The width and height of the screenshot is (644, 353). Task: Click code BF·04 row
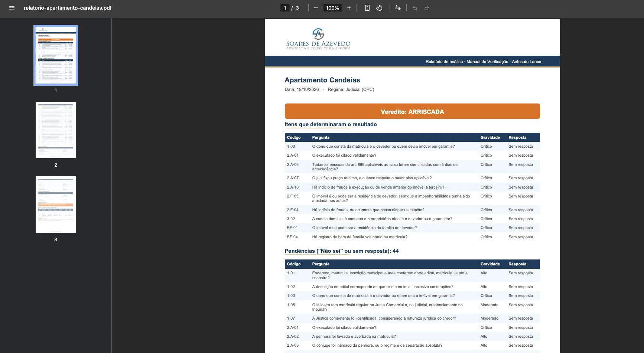(x=412, y=237)
